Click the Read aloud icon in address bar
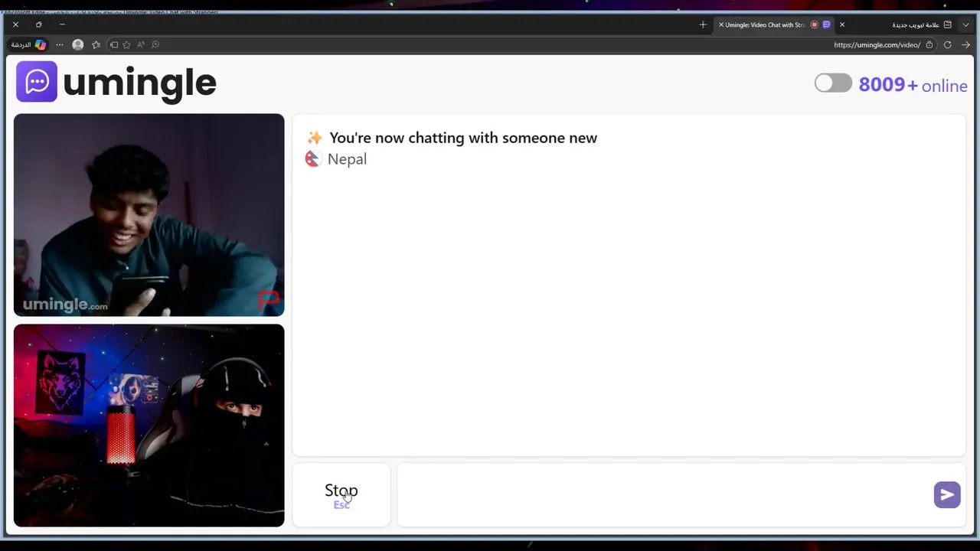Image resolution: width=980 pixels, height=551 pixels. [141, 44]
